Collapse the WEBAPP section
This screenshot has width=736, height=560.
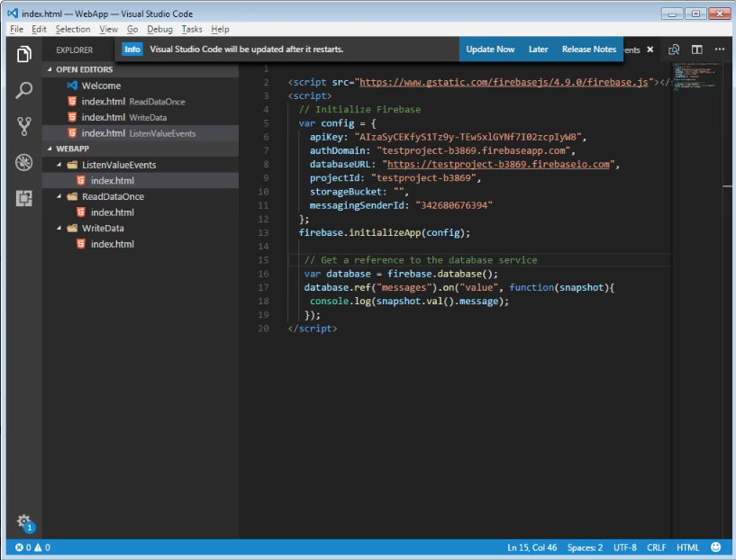(x=50, y=149)
